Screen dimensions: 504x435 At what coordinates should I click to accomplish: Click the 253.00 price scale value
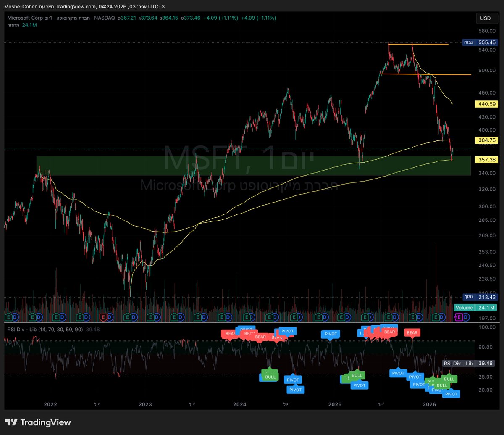pyautogui.click(x=486, y=252)
